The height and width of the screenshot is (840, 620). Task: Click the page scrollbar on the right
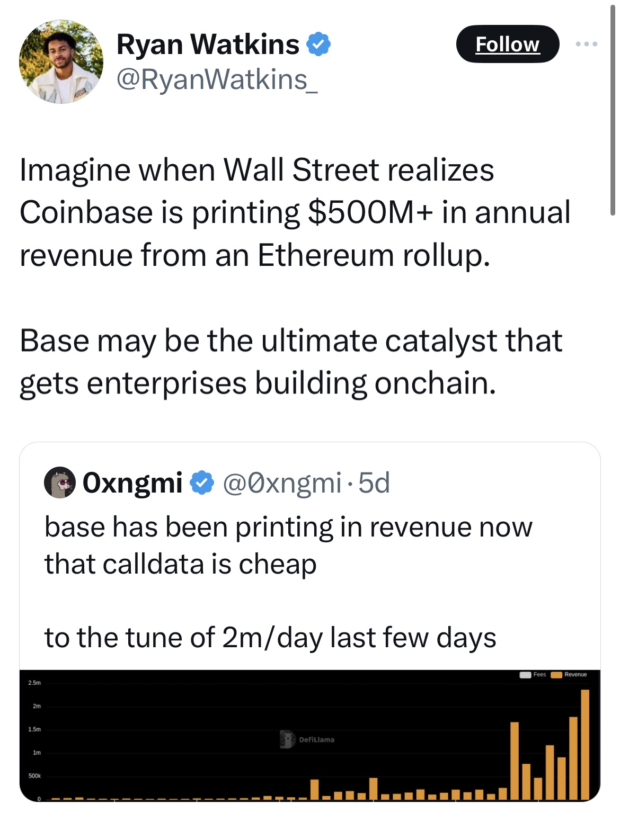coord(613,106)
